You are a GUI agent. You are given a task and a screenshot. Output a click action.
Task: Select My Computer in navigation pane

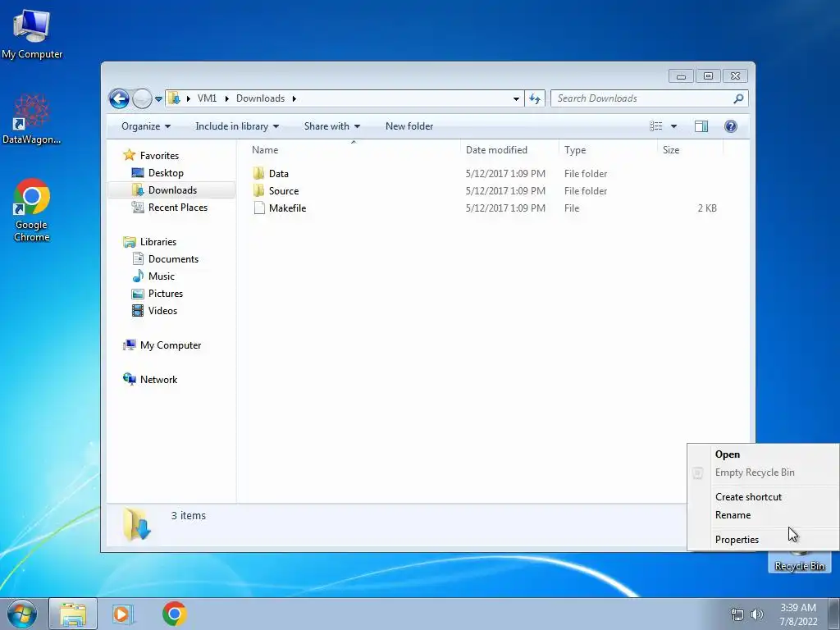pos(171,345)
